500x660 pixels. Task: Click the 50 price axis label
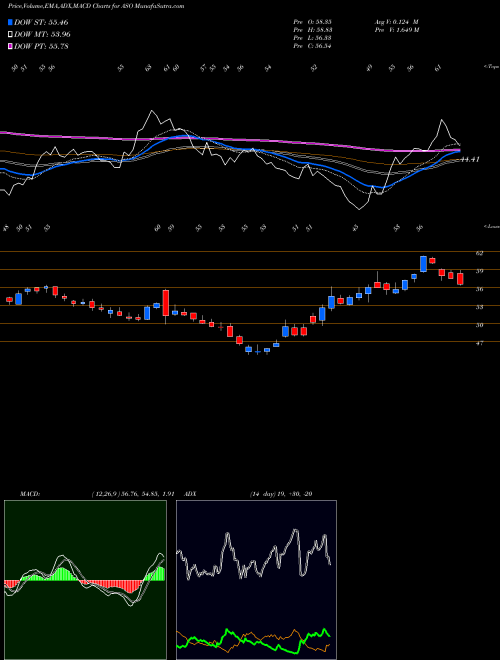click(479, 325)
